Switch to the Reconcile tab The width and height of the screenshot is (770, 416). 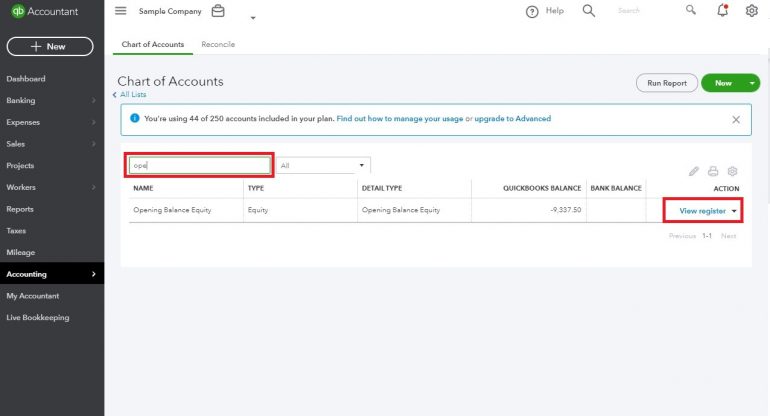click(x=218, y=45)
